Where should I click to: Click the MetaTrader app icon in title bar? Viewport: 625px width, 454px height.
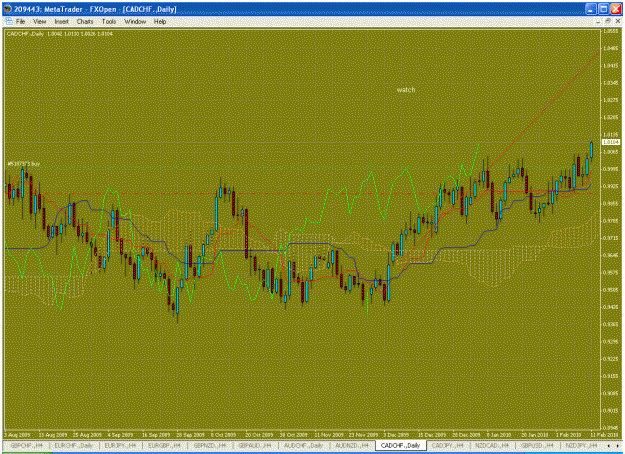point(8,9)
